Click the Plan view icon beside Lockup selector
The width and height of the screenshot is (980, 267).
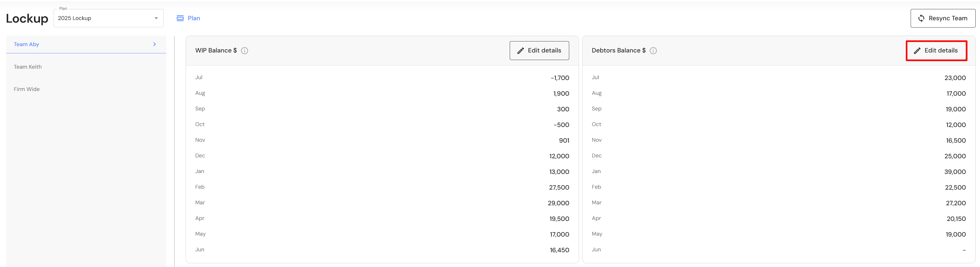pos(180,18)
